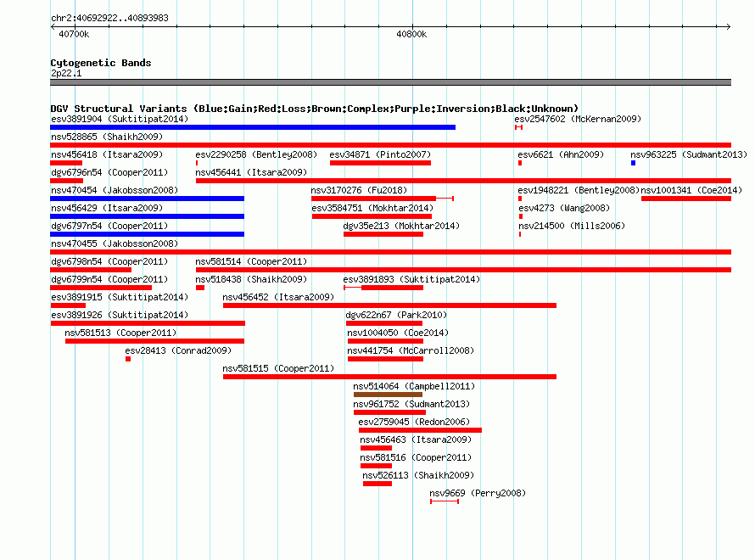
Task: Click nsv456429 (Itsara2009) label
Action: 107,208
